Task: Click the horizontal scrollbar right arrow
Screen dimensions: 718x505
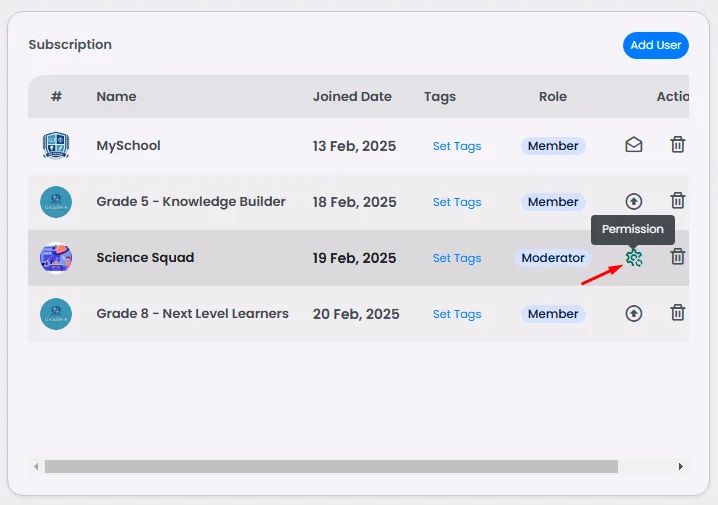Action: coord(680,466)
